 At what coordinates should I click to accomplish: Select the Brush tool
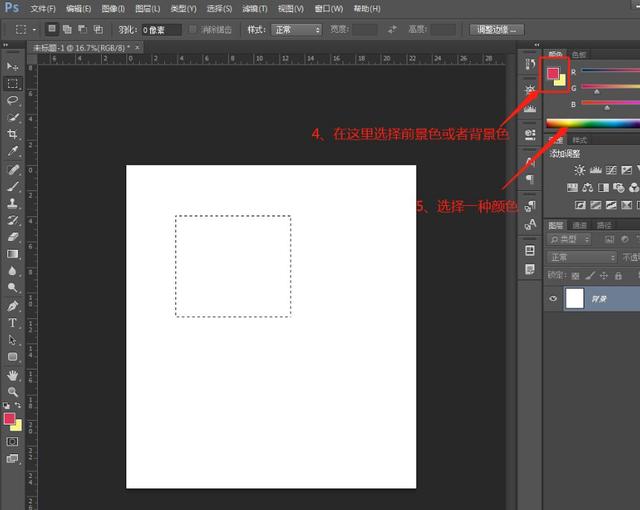pyautogui.click(x=12, y=187)
